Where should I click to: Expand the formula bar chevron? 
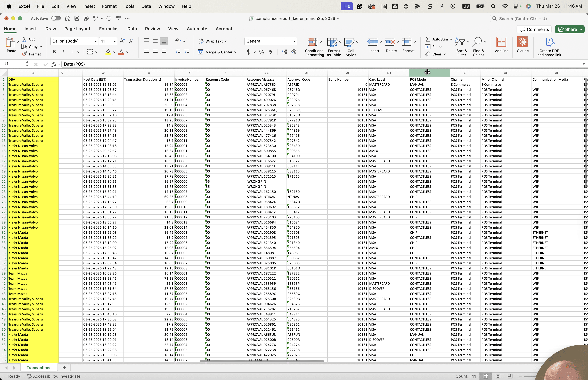584,64
